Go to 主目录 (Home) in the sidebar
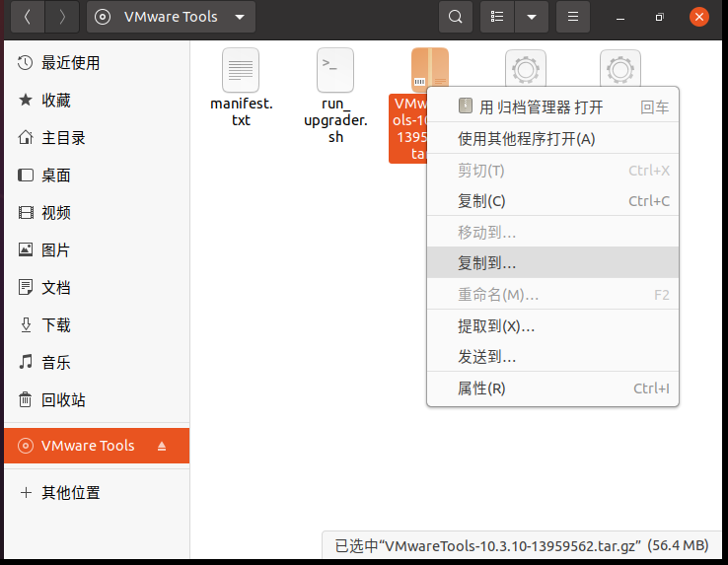The height and width of the screenshot is (565, 728). coord(97,138)
